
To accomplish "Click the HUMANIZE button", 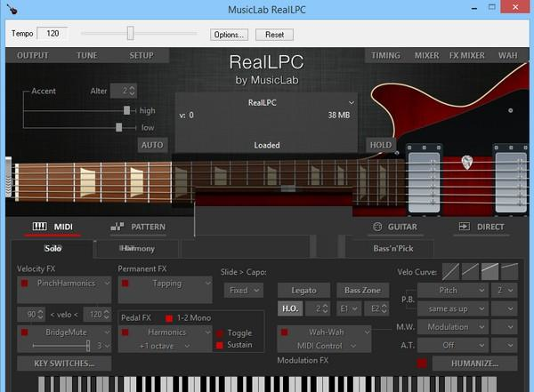I will [x=473, y=363].
